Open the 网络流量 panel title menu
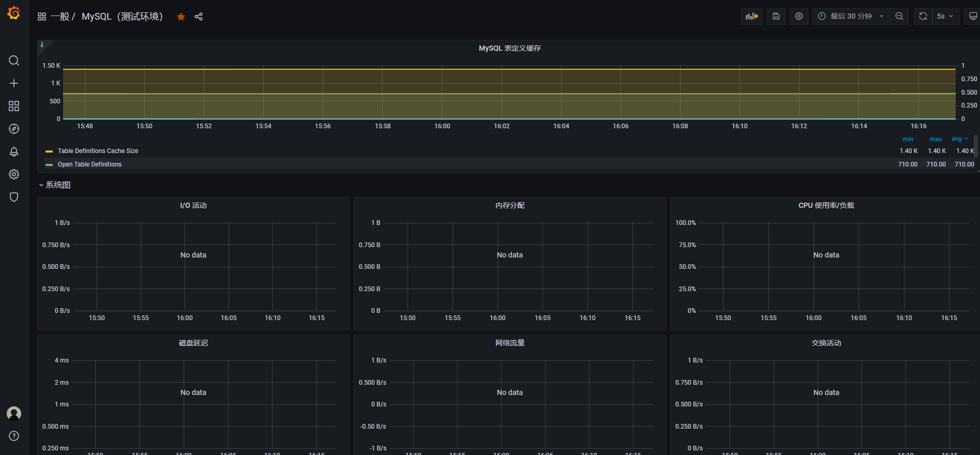Viewport: 980px width, 455px height. pyautogui.click(x=510, y=343)
